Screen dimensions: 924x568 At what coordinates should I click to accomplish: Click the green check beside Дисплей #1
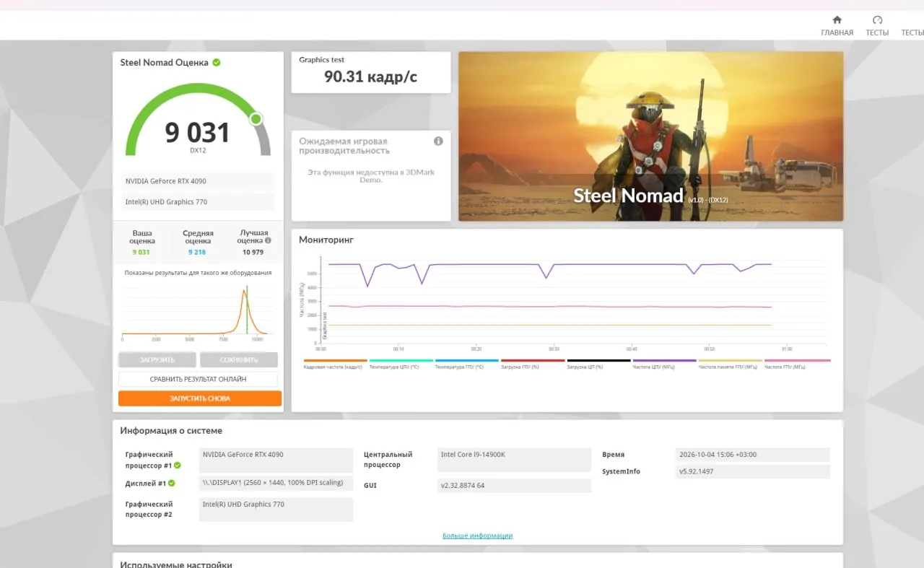[172, 484]
